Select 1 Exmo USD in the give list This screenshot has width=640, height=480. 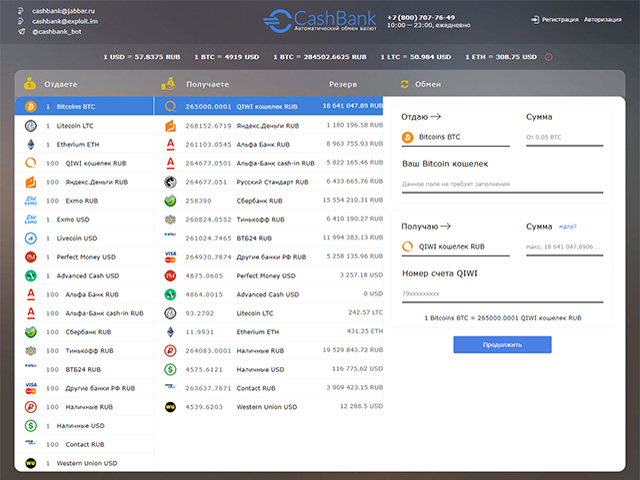[84, 220]
